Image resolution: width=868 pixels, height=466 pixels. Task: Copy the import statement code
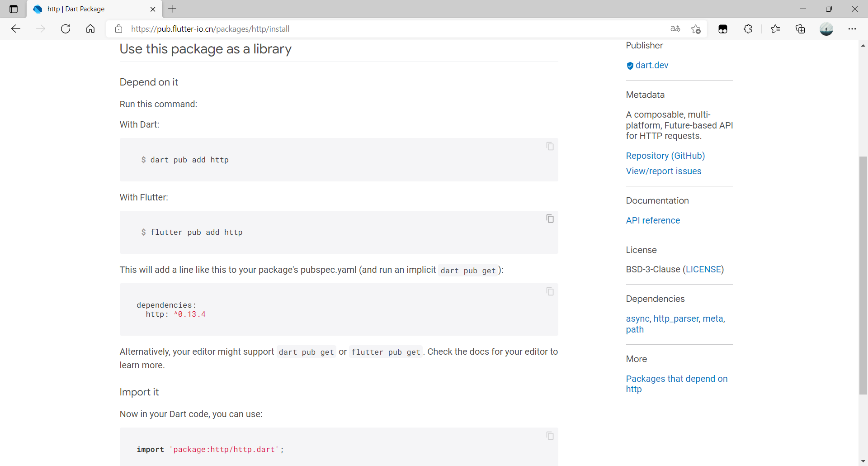[550, 436]
